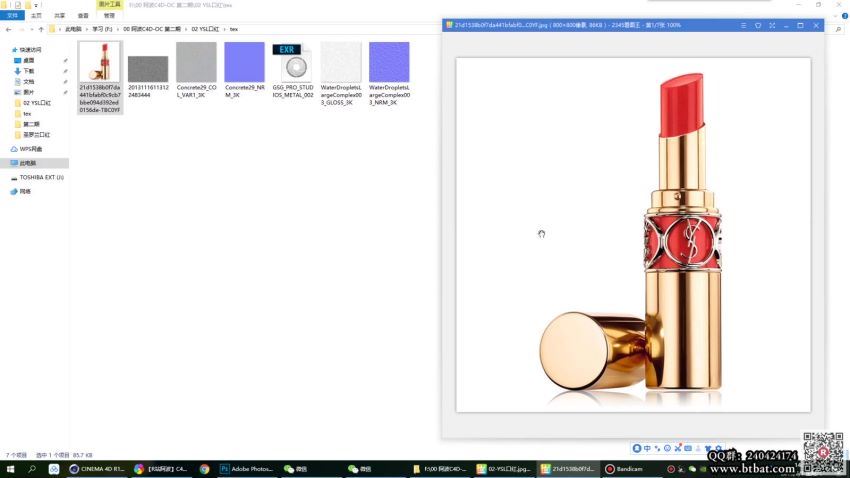Open the Home ribbon tab in Explorer
The height and width of the screenshot is (478, 850).
coord(36,16)
